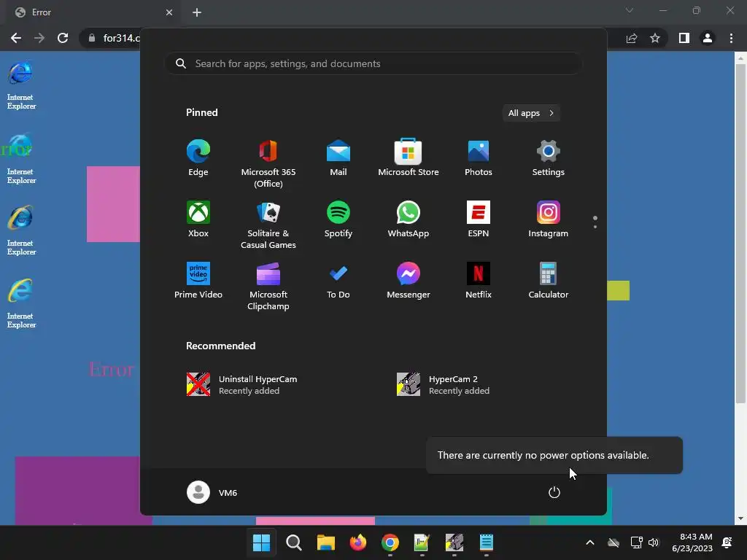Toggle Chrome side panel
747x560 pixels.
pos(684,38)
